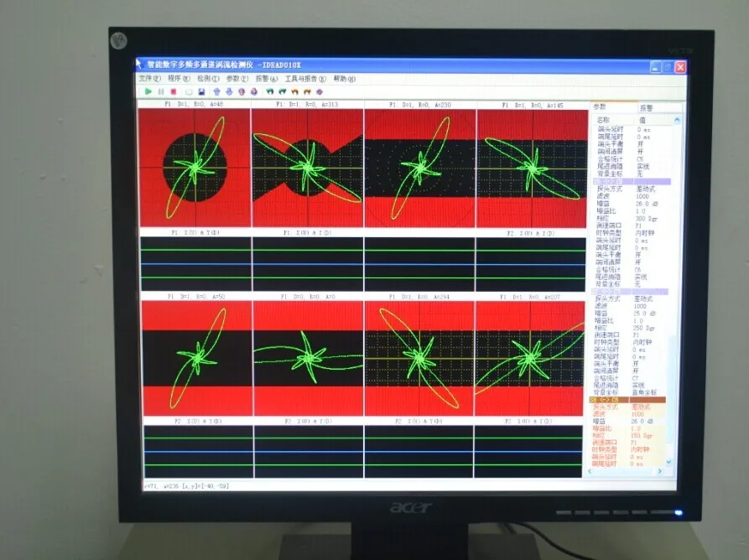
Task: Click the purple round icon at toolbar end
Action: (x=320, y=91)
